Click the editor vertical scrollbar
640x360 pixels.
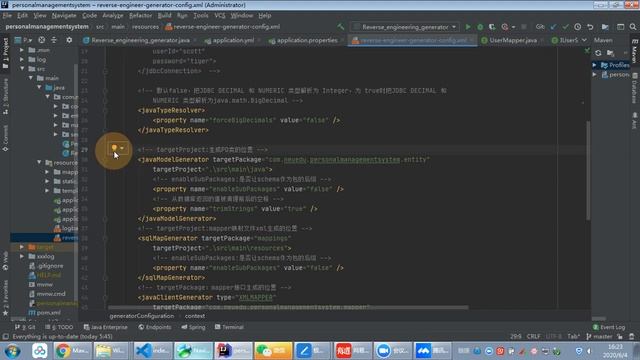[588, 171]
